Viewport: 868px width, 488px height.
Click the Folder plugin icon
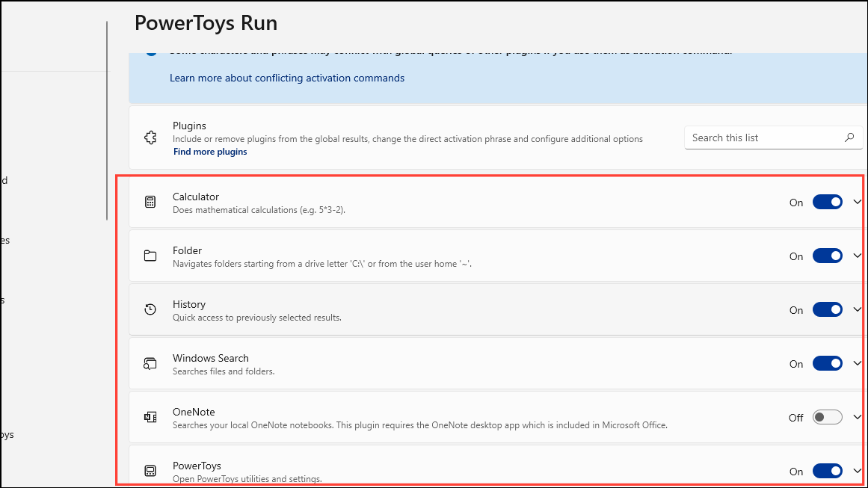point(150,256)
